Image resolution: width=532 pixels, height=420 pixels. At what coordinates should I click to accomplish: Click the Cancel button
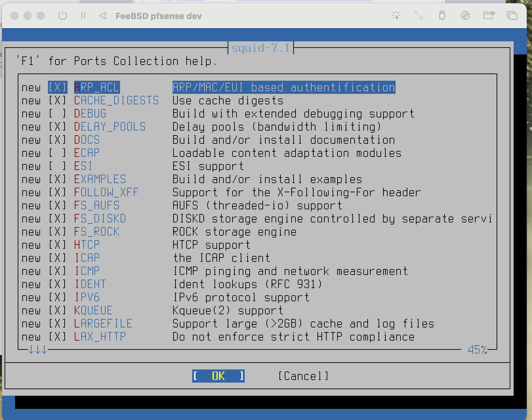click(x=303, y=376)
